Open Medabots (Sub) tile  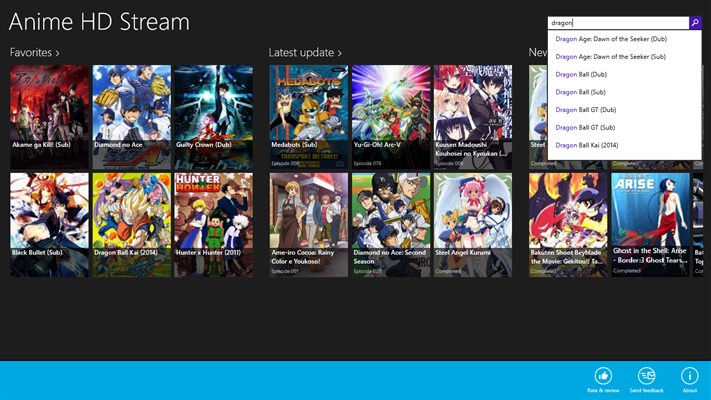pos(309,117)
